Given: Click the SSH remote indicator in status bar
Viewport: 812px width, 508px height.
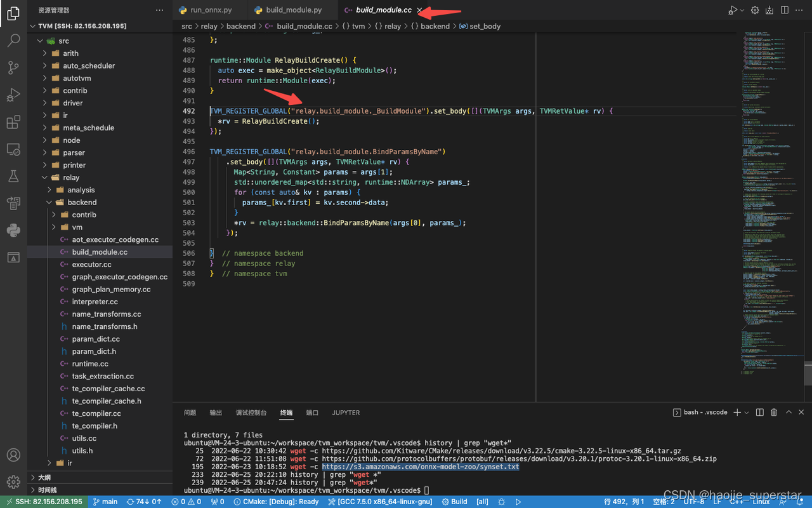Looking at the screenshot, I should click(x=43, y=502).
